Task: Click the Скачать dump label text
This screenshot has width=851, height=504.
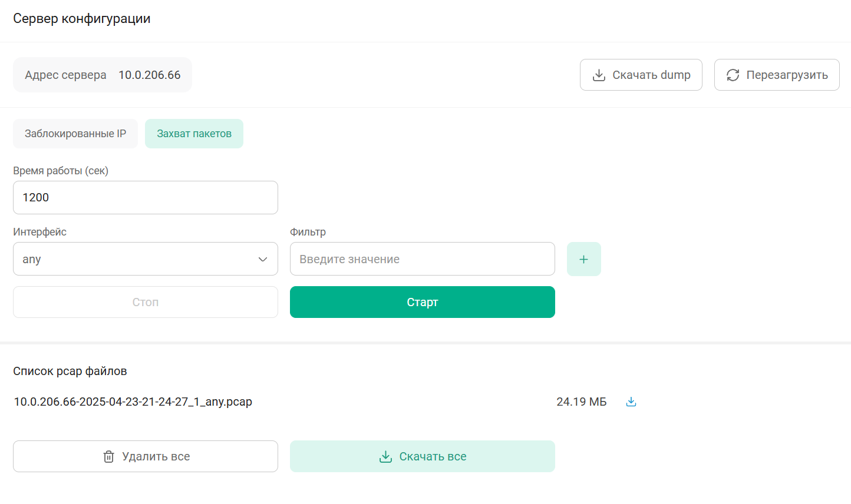Action: tap(651, 75)
